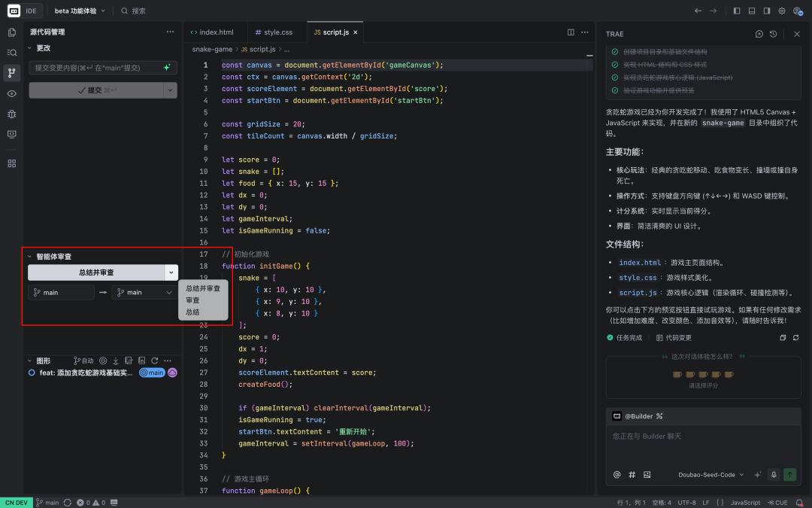Start a new chat in TRAE panel
Screen dimensions: 812x508
click(x=759, y=34)
